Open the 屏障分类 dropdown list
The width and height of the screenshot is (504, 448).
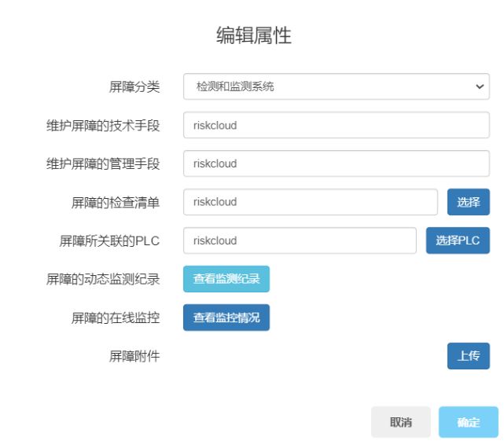point(336,86)
